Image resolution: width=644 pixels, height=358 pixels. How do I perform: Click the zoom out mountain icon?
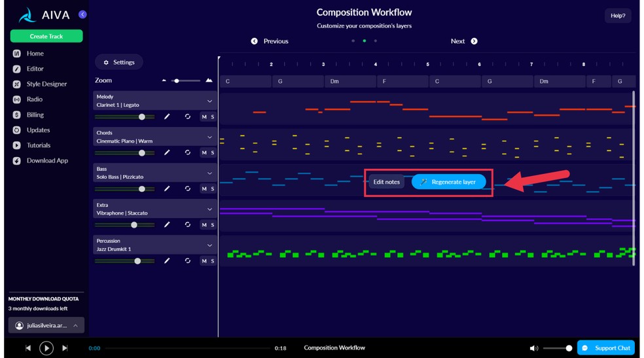coord(164,81)
